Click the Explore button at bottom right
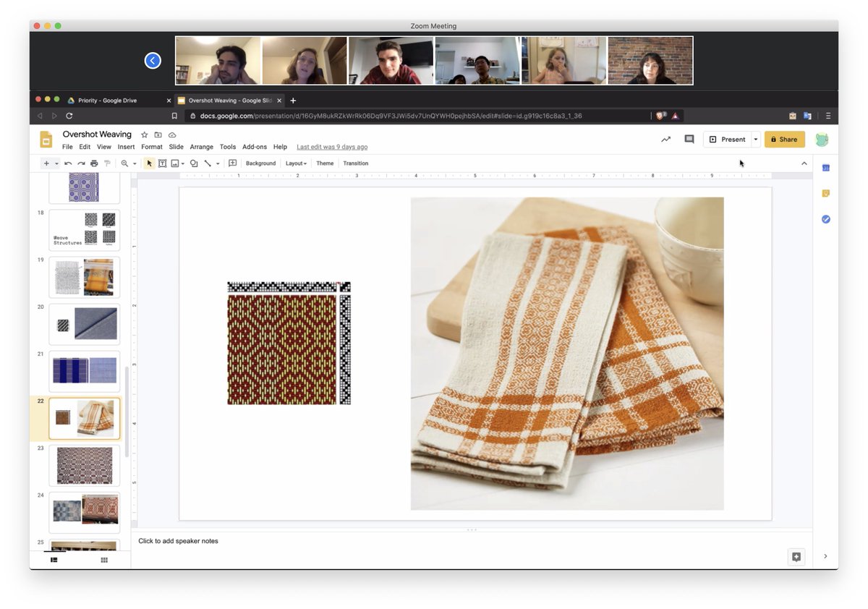The image size is (868, 609). tap(796, 556)
